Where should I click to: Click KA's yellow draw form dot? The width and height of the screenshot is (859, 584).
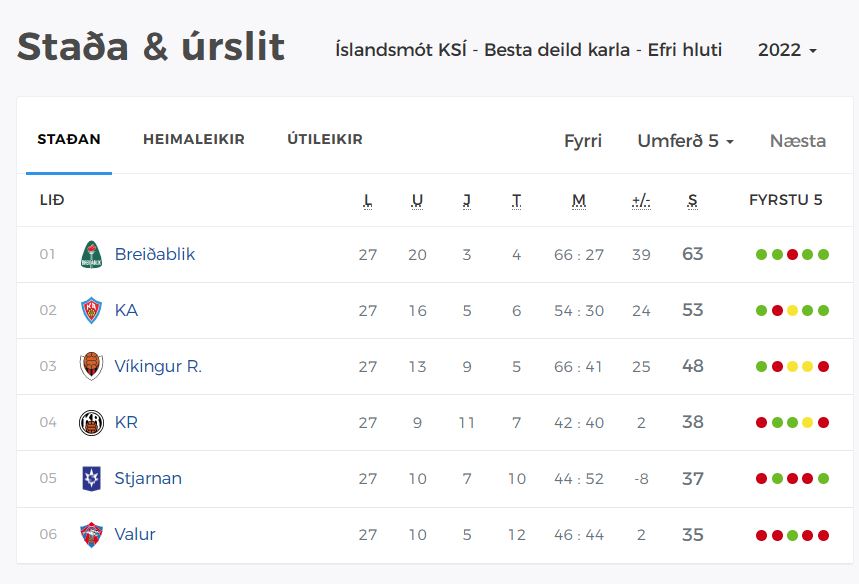792,311
